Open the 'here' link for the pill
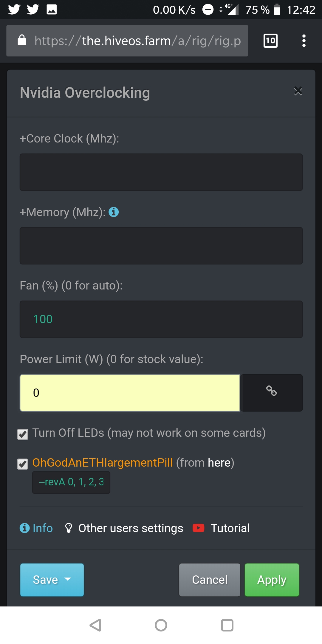This screenshot has width=322, height=644. [219, 463]
